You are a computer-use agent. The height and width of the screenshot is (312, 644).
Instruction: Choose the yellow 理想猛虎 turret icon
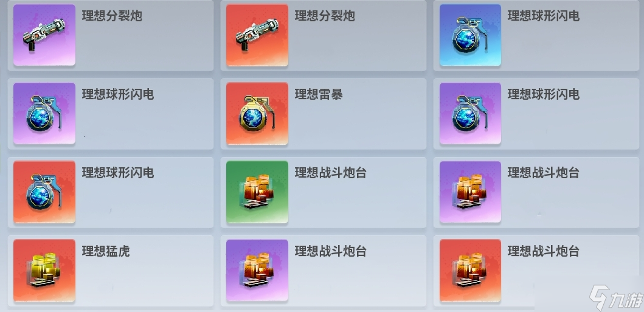[x=44, y=271]
